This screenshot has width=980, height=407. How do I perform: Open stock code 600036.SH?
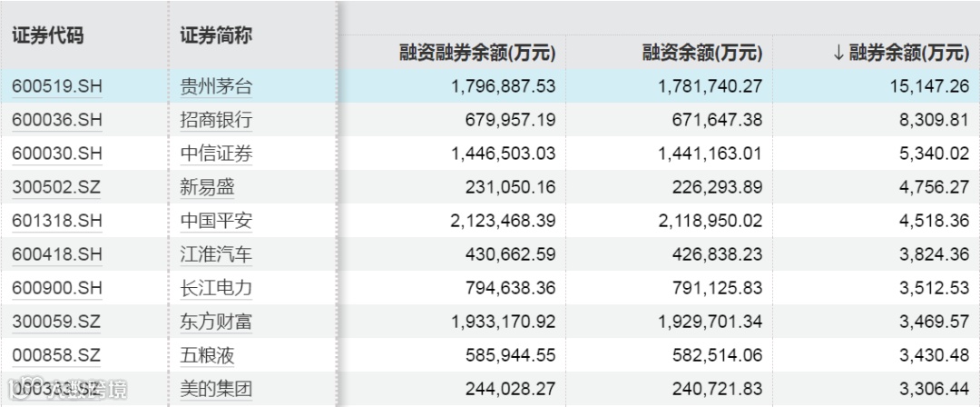[57, 120]
